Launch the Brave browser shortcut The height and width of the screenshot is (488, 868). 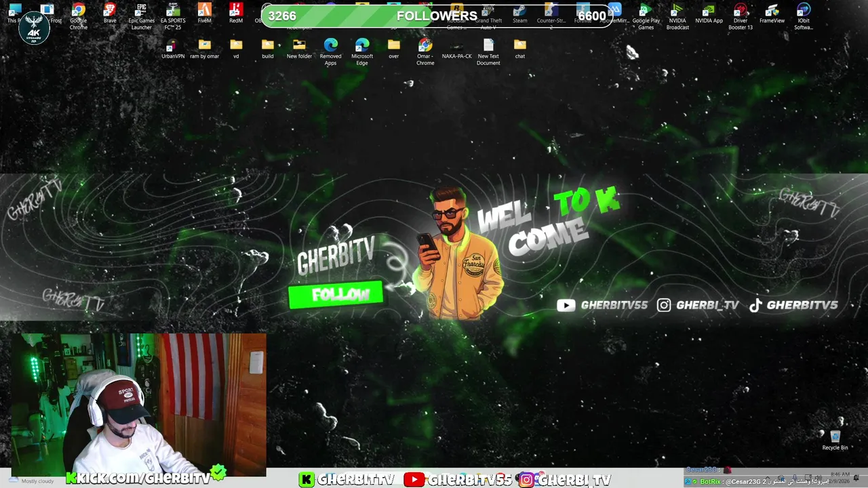pos(110,14)
